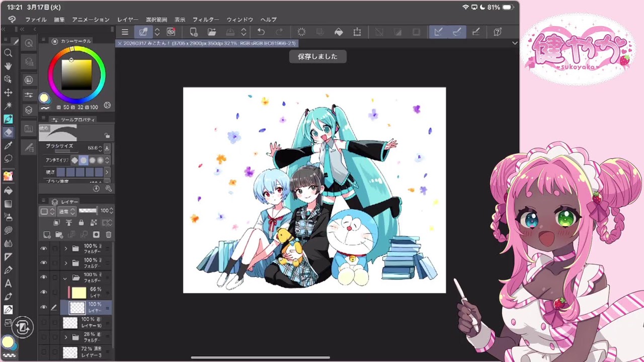Image resolution: width=644 pixels, height=362 pixels.
Task: Click the Redo arrow in the command bar
Action: [279, 32]
